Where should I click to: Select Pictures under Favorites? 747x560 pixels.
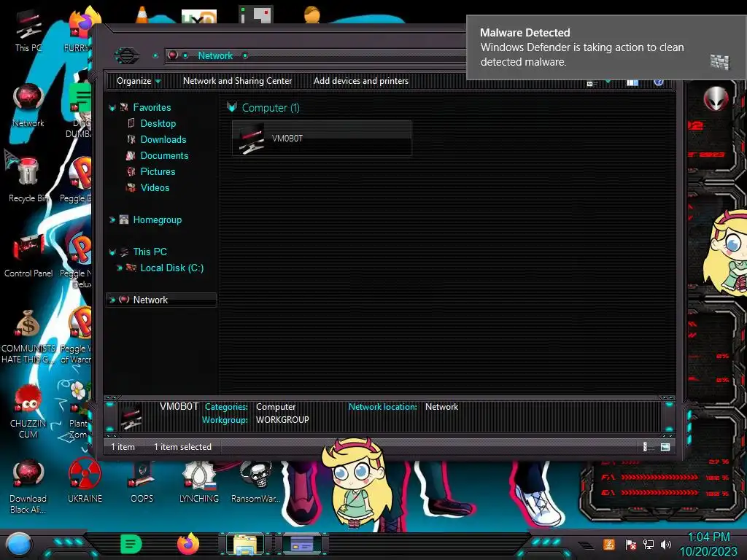click(x=158, y=171)
